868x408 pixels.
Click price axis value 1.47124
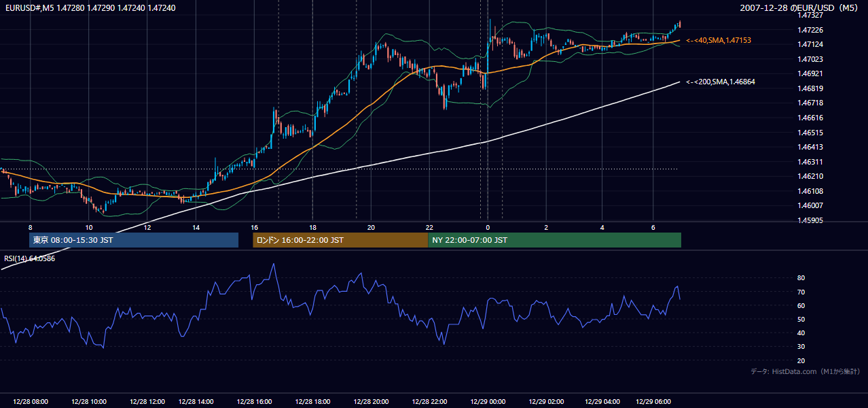coord(811,45)
